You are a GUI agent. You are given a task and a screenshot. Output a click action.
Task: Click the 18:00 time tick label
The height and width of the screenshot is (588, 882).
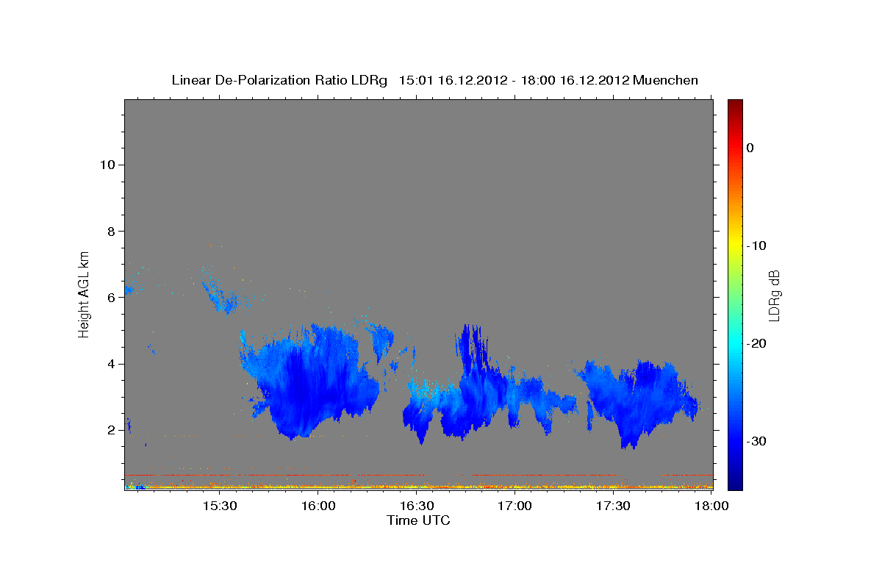[711, 506]
